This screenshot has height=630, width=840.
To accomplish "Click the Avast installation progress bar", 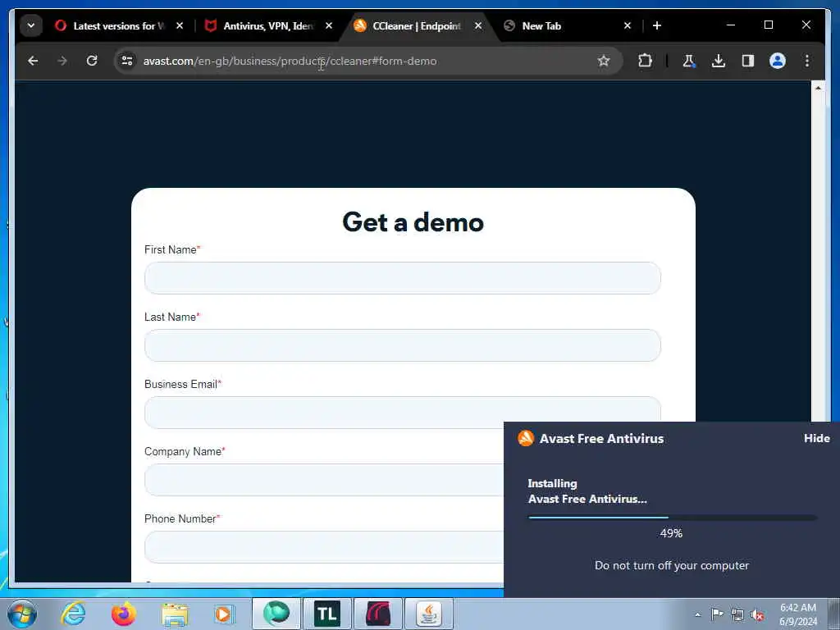I will pos(673,518).
